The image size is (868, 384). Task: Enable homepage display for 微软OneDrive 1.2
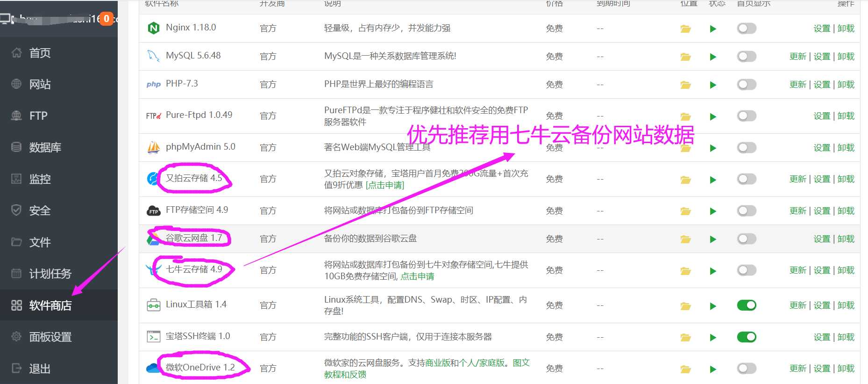pos(747,369)
